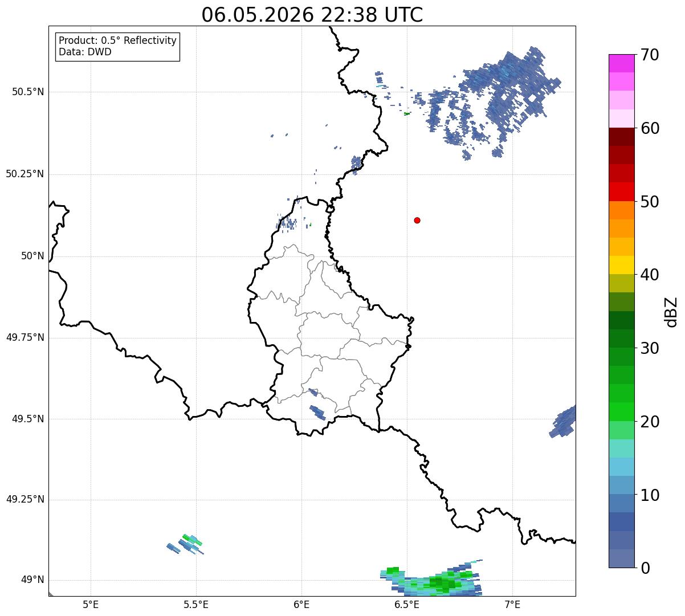Click the Product 0.5° Reflectivity info box
685x616 pixels.
tap(117, 47)
